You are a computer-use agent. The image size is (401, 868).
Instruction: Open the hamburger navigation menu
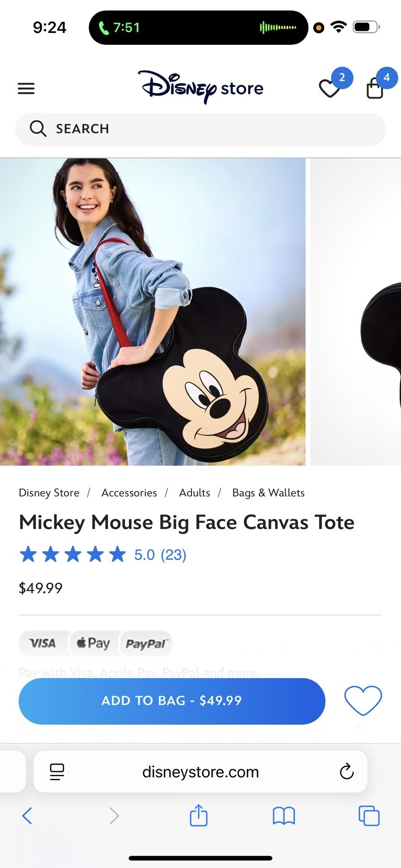[x=26, y=88]
